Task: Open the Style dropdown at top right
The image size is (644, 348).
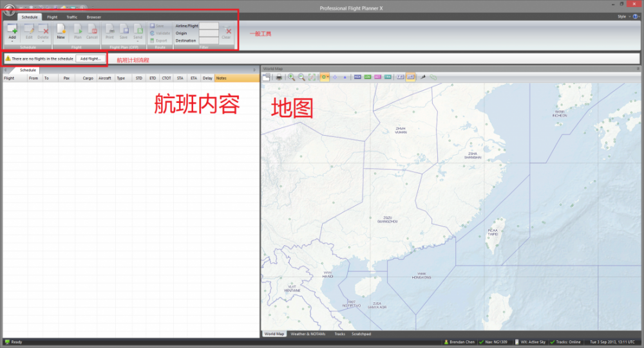Action: (x=623, y=17)
